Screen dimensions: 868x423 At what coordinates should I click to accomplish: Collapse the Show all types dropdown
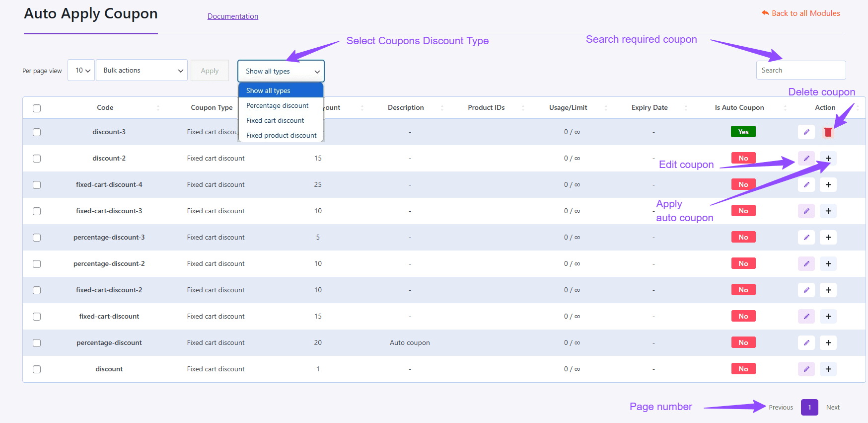coord(281,71)
